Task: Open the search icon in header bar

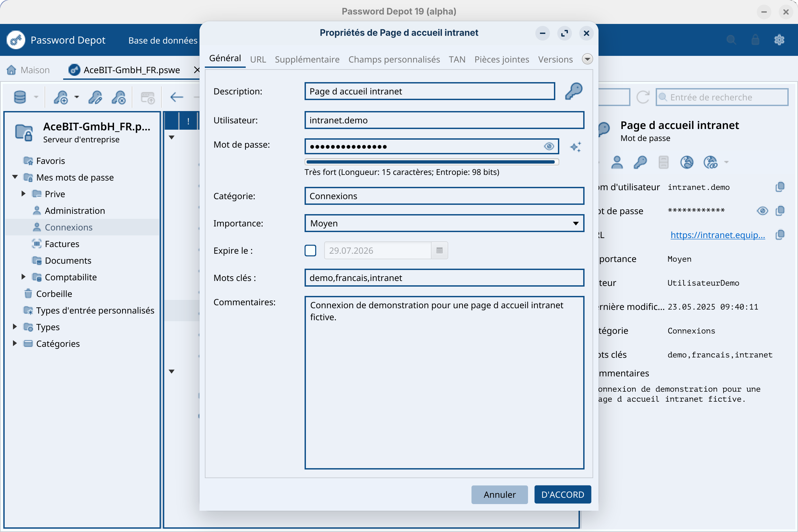Action: pos(731,40)
